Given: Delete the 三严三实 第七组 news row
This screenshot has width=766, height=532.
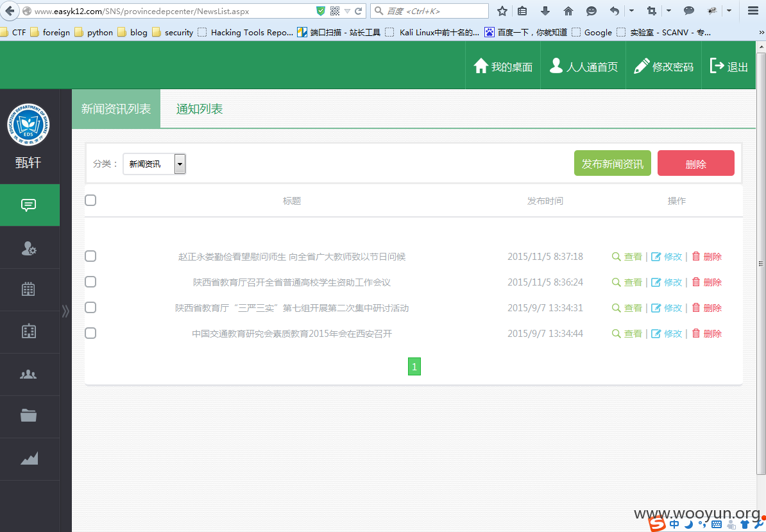Looking at the screenshot, I should coord(707,308).
